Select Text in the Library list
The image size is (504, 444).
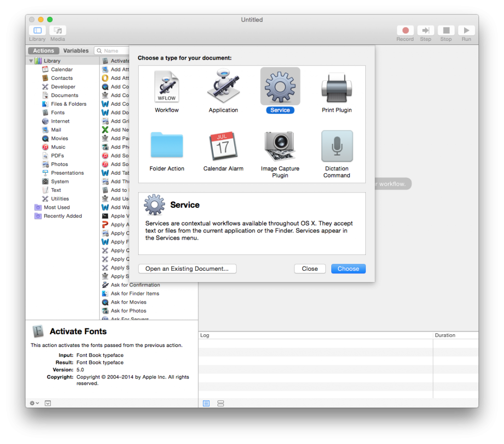(x=56, y=190)
